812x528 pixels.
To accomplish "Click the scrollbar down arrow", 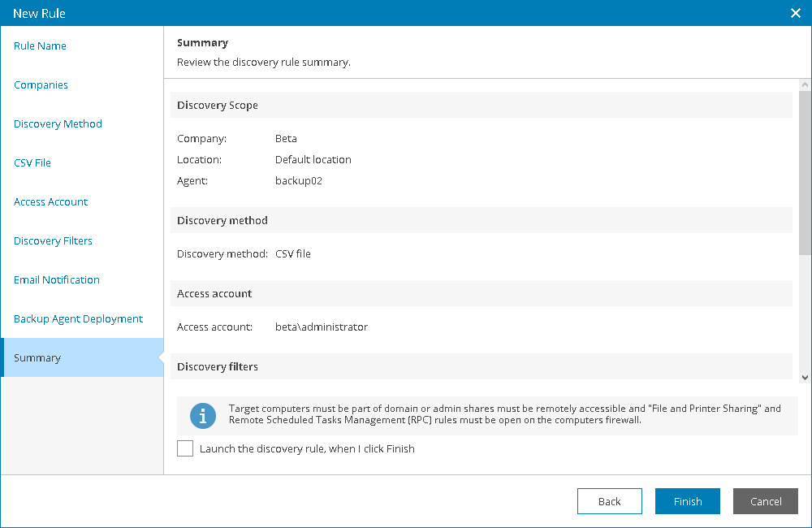I will coord(805,377).
